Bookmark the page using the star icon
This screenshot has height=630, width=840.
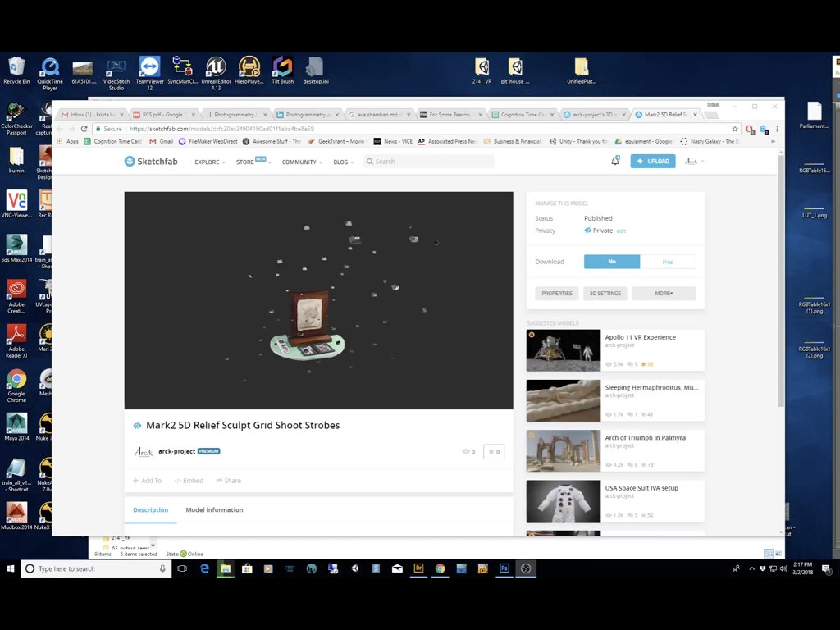tap(735, 129)
